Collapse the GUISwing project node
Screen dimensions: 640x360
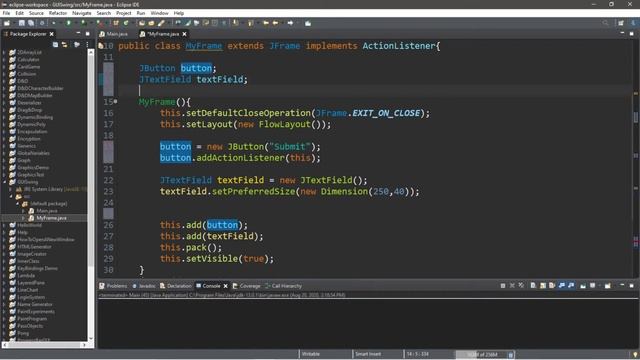click(x=4, y=182)
